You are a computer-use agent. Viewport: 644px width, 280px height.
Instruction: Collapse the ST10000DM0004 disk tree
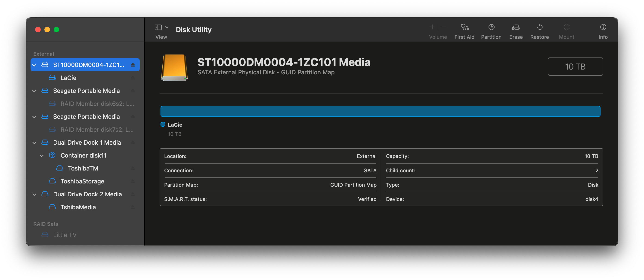pyautogui.click(x=34, y=65)
